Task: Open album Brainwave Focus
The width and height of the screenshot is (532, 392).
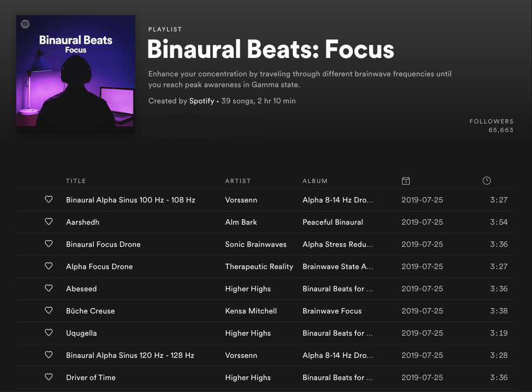Action: click(332, 311)
